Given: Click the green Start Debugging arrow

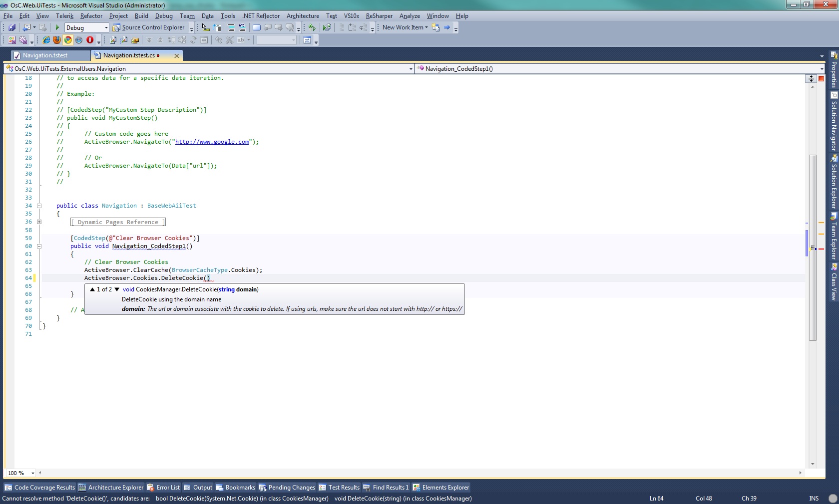Looking at the screenshot, I should coord(57,27).
